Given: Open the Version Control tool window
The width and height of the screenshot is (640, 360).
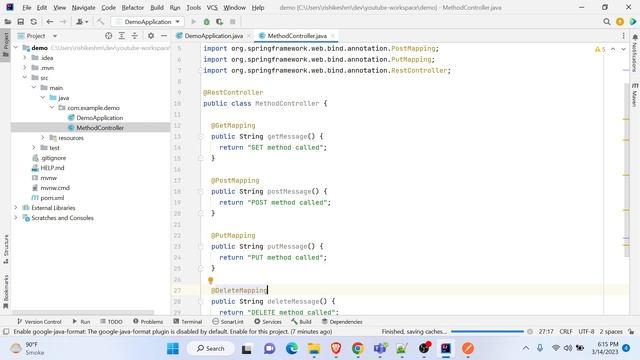Looking at the screenshot, I should click(x=39, y=322).
